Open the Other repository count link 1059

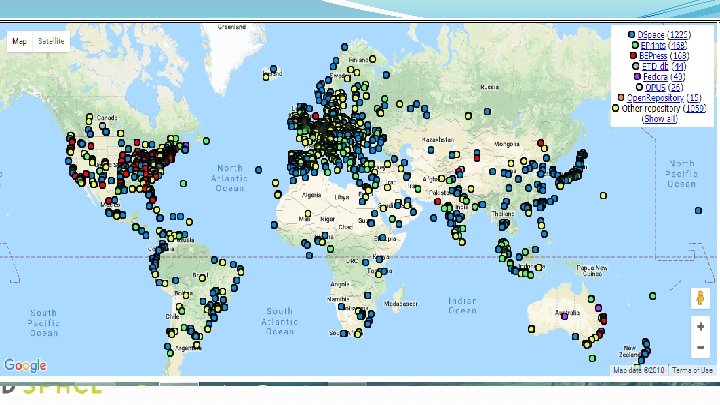[x=694, y=108]
